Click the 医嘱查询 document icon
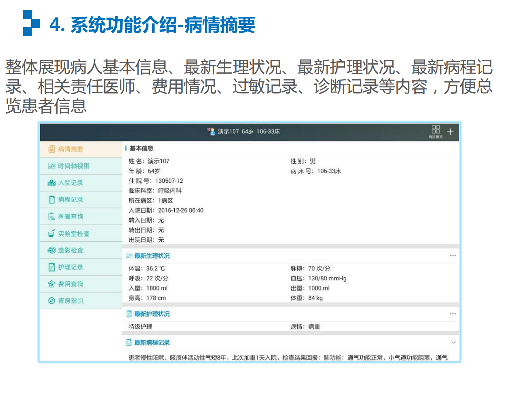 (x=51, y=217)
